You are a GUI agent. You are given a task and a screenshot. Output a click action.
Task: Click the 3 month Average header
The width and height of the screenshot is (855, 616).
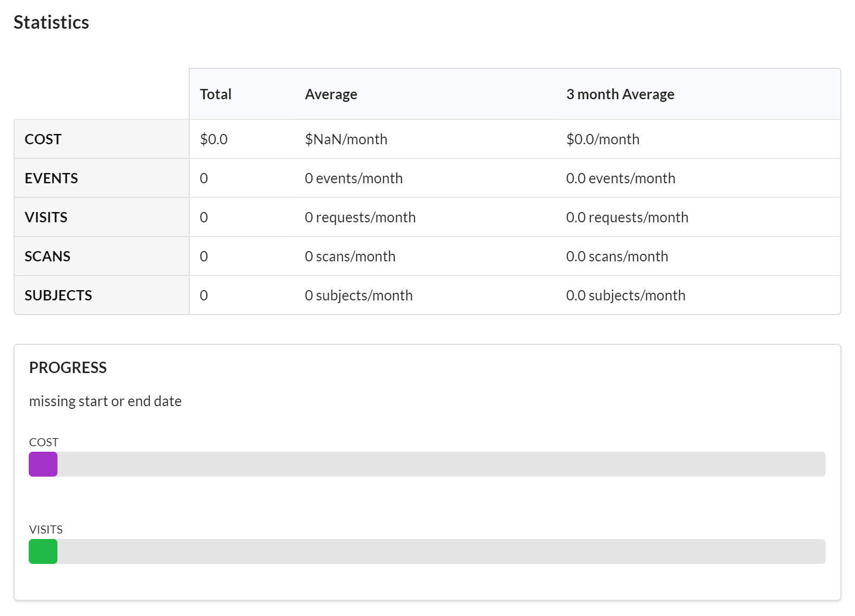tap(620, 94)
